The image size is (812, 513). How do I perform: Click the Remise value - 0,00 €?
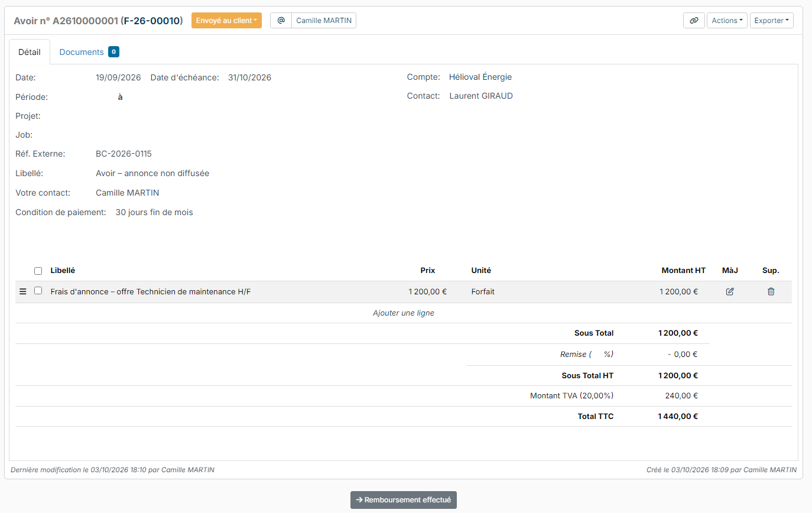(683, 355)
